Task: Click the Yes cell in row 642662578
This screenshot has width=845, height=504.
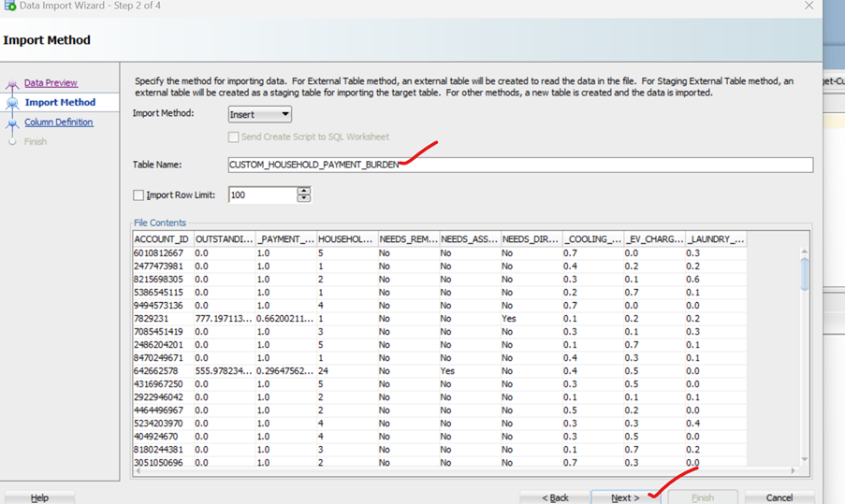Action: (470, 371)
